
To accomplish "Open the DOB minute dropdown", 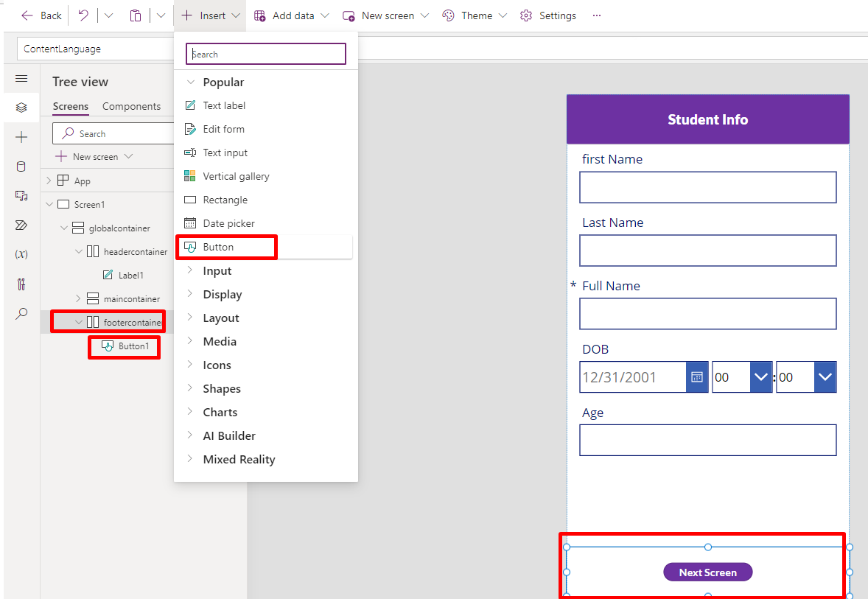I will (x=825, y=377).
